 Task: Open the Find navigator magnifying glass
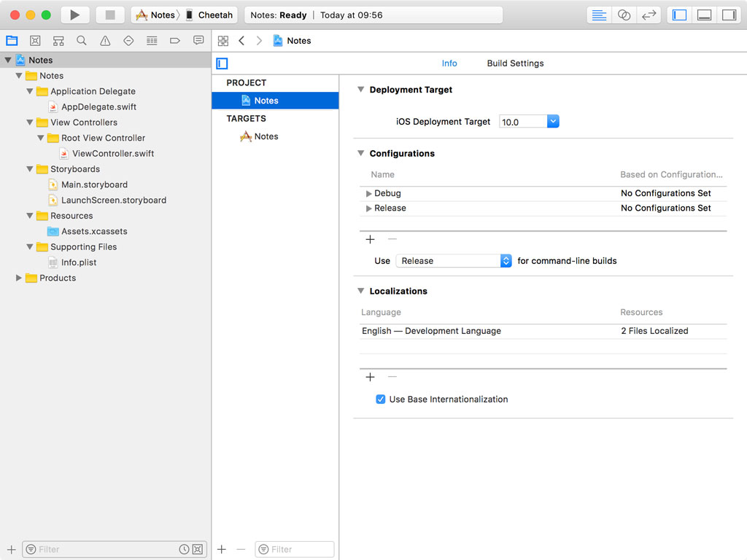pos(82,40)
